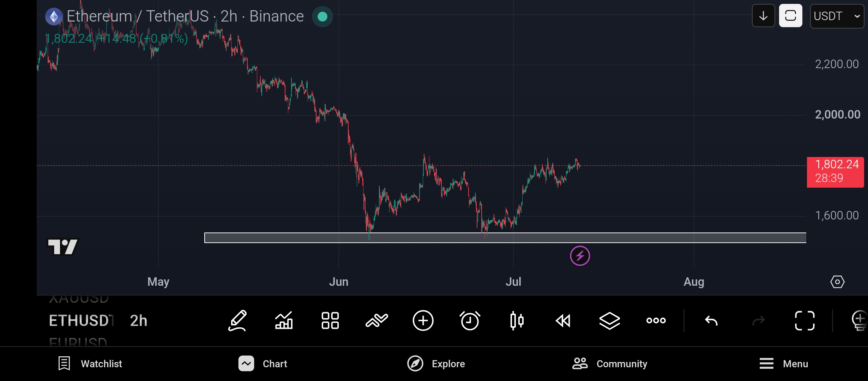Enter fullscreen chart mode
This screenshot has height=381, width=868.
(805, 321)
